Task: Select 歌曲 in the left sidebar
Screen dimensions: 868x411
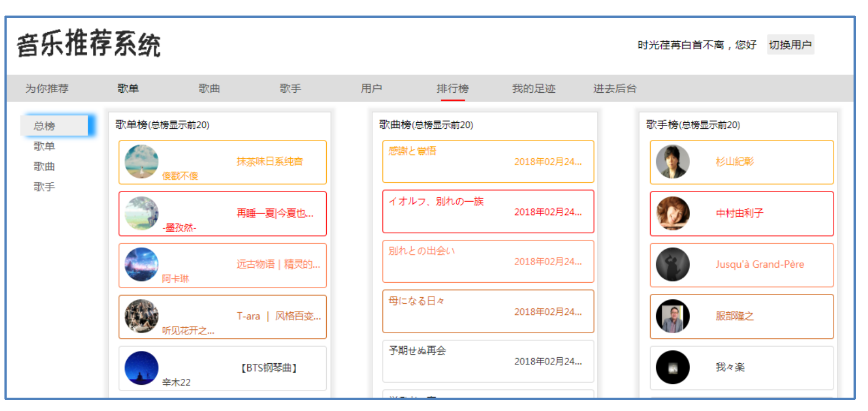Action: [44, 167]
